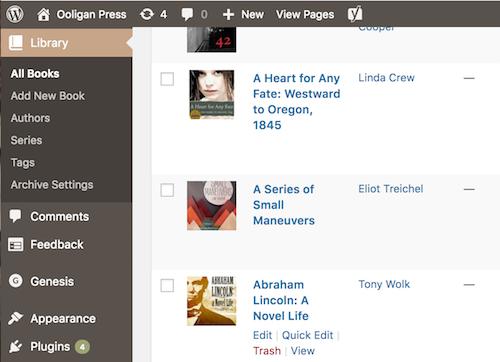The width and height of the screenshot is (500, 362).
Task: Select the A Series of Small Maneuvers checkbox
Action: [167, 190]
